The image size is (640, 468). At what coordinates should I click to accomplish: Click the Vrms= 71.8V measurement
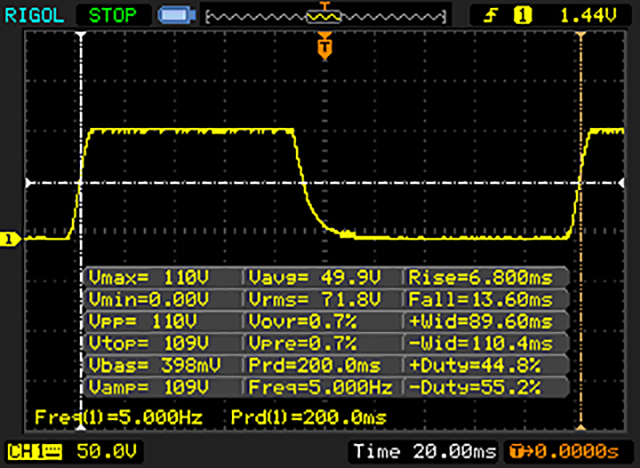click(x=315, y=300)
